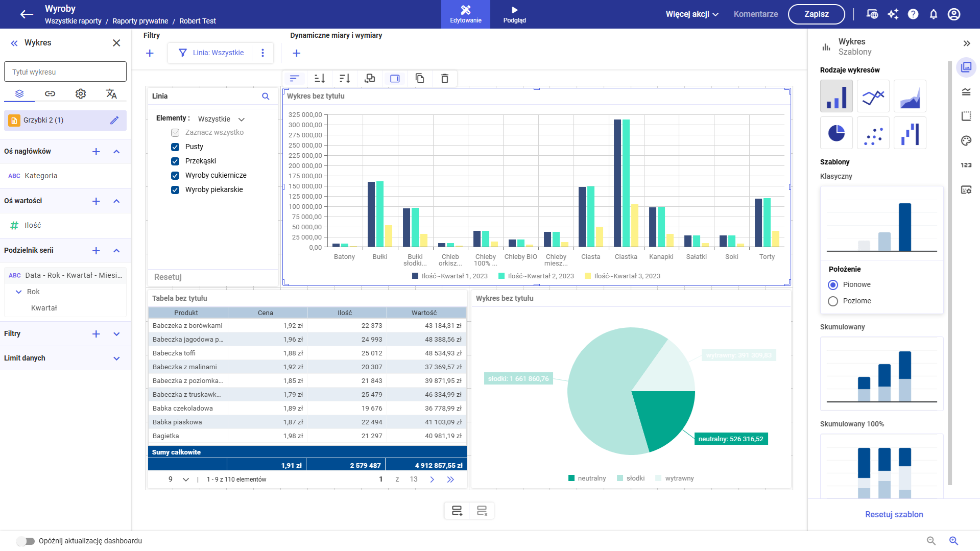980x551 pixels.
Task: Choose the scatter chart type icon
Action: coord(873,133)
